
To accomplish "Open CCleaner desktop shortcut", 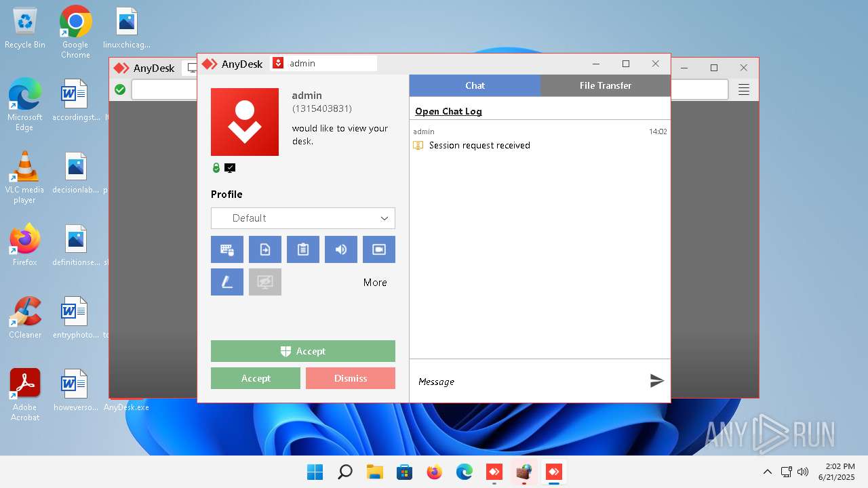I will tap(25, 317).
